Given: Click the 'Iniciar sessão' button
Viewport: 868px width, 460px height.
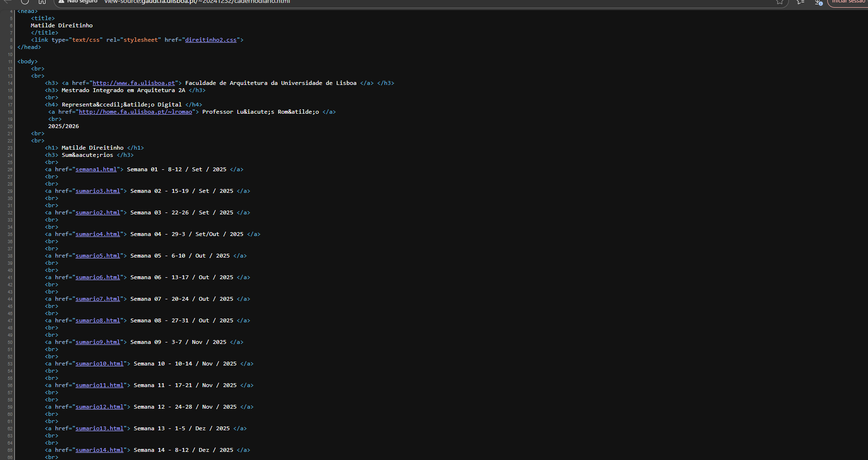Looking at the screenshot, I should pos(848,1).
